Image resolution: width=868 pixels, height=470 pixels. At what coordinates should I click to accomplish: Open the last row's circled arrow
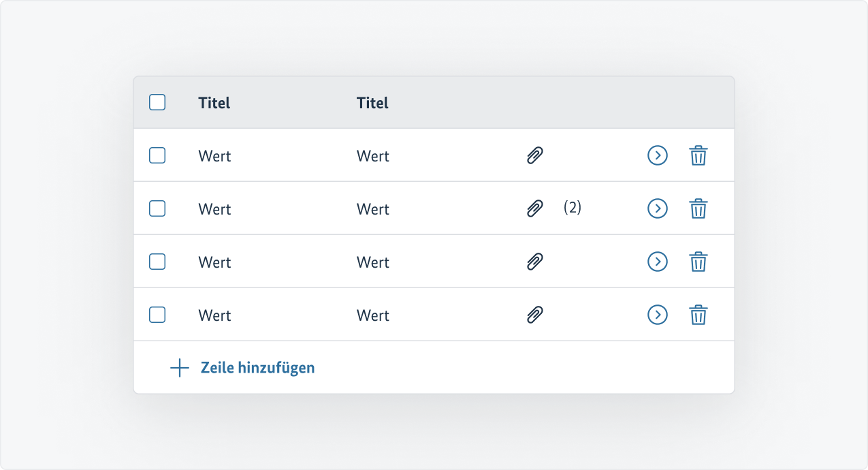pyautogui.click(x=657, y=314)
